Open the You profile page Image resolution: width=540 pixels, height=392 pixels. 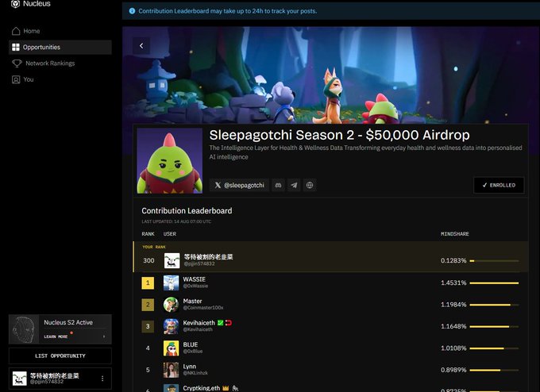point(60,79)
